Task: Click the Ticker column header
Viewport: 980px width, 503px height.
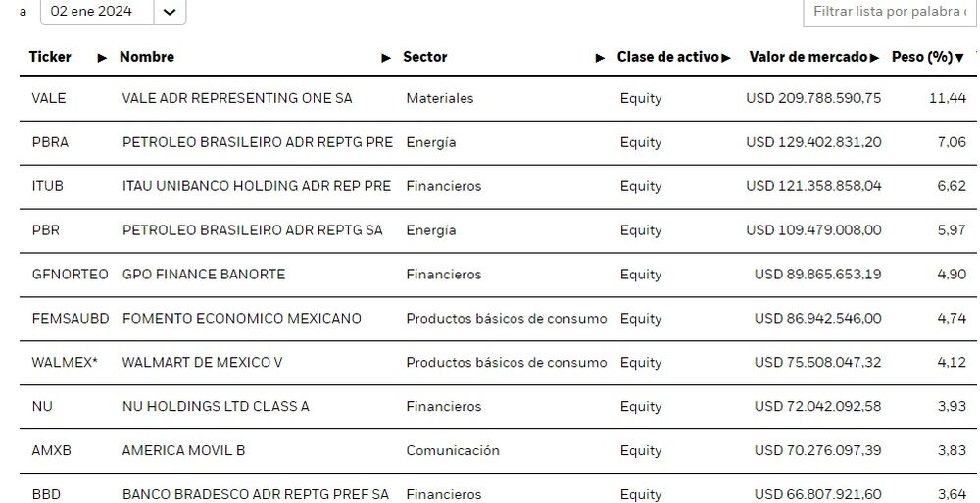Action: 50,57
